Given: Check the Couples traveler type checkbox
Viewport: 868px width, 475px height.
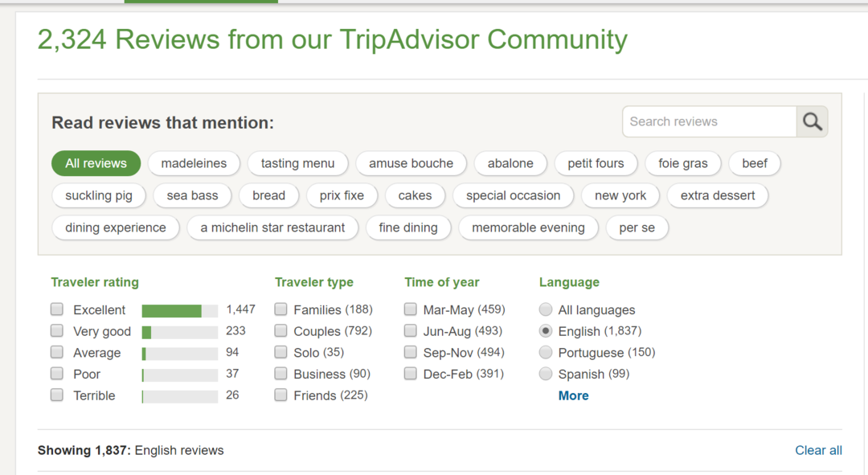Looking at the screenshot, I should pos(280,330).
